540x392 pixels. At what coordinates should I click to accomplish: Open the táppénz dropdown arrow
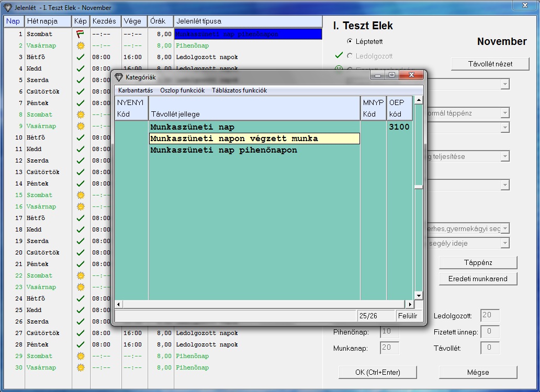504,113
